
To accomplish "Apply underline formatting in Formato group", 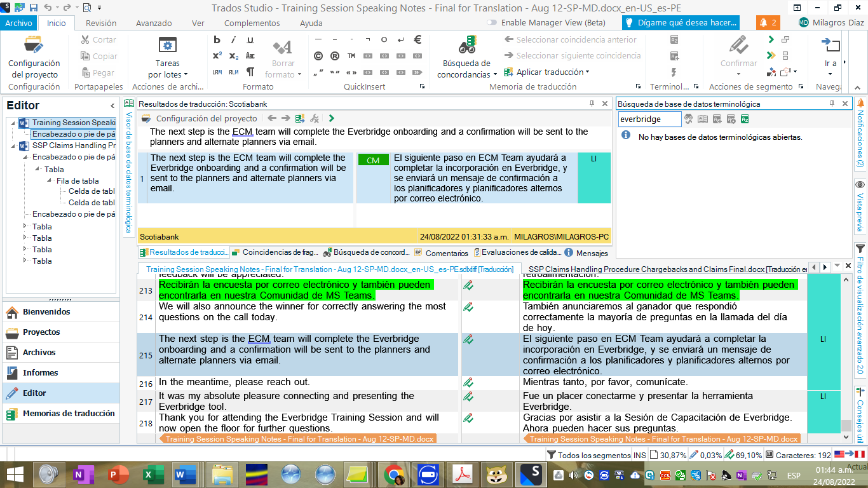I will (250, 39).
